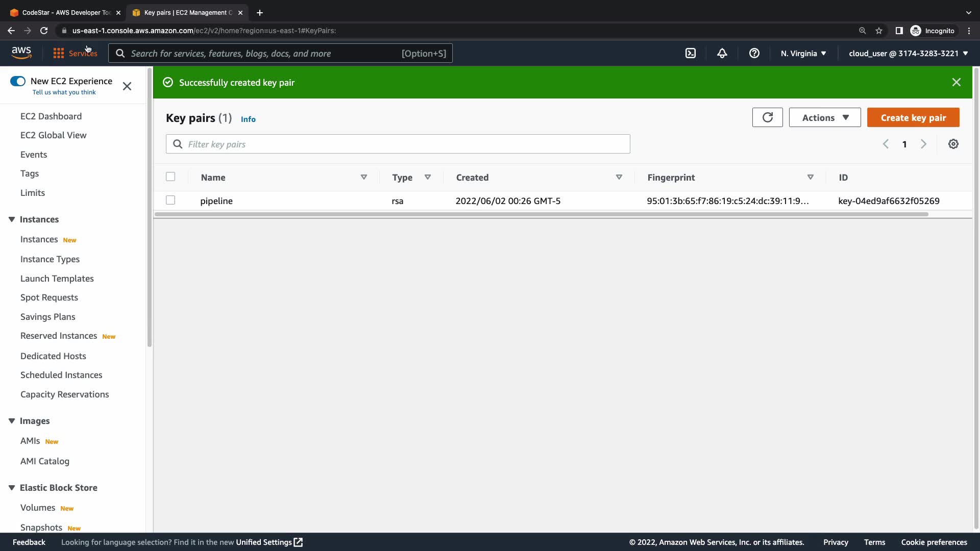Dismiss the green success banner
Image resolution: width=980 pixels, height=551 pixels.
[956, 82]
